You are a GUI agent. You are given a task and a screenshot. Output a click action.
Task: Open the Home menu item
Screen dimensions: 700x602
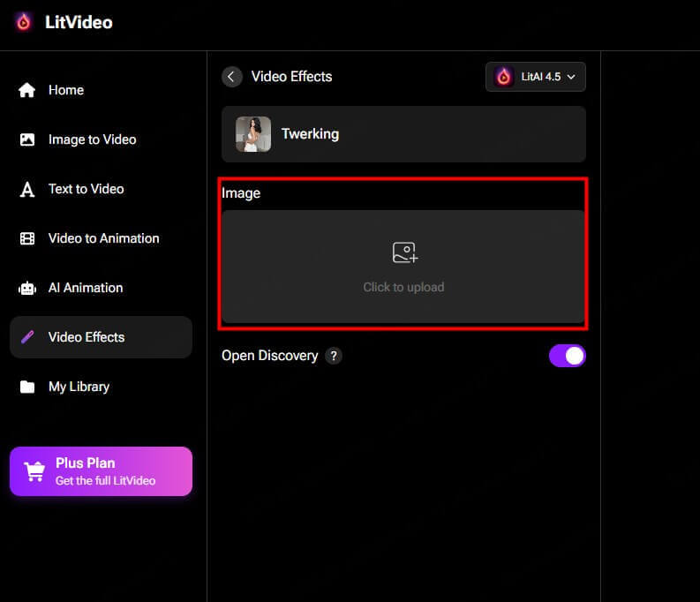click(x=102, y=90)
